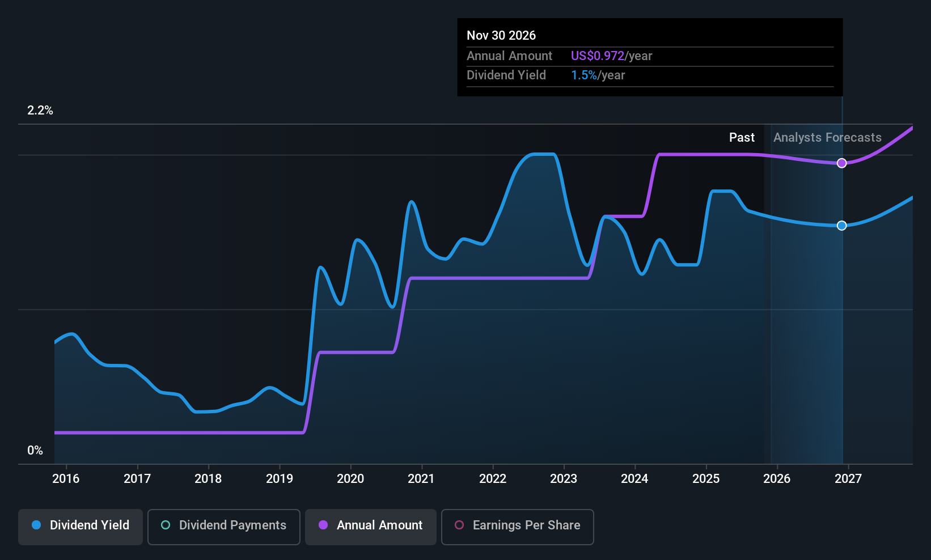The image size is (931, 560).
Task: Click the Nov 30 2026 tooltip date
Action: pos(501,36)
